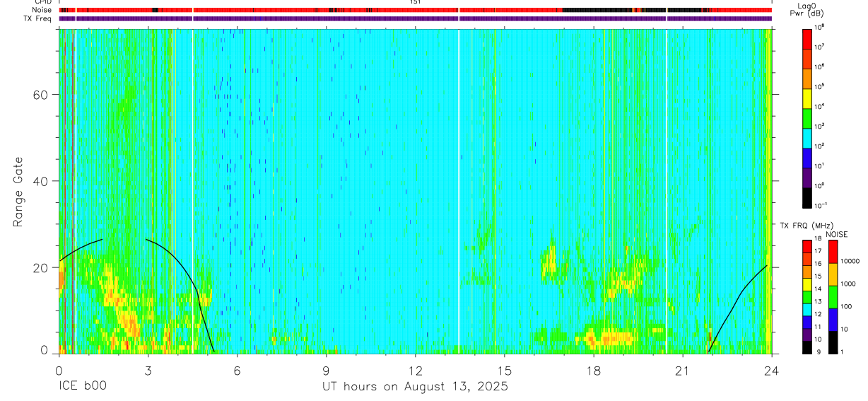
Task: Click x-axis tick label 9
Action: pyautogui.click(x=327, y=371)
